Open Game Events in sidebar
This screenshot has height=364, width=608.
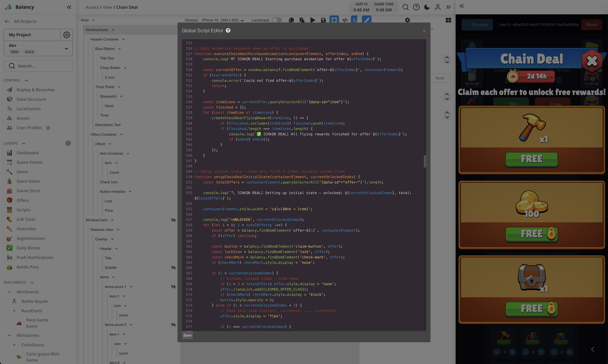coord(29,162)
